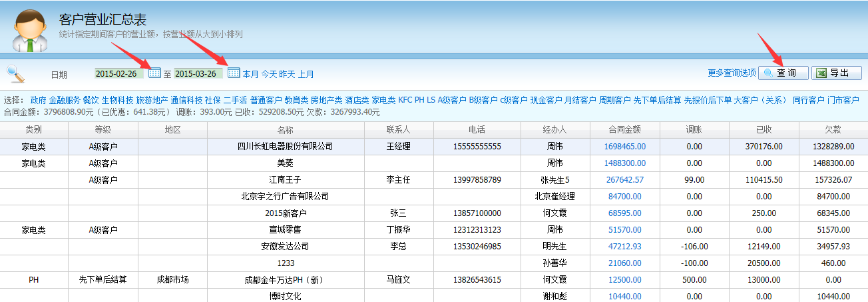The width and height of the screenshot is (868, 302).
Task: Click the magnifier search icon beside 日期
Action: click(x=16, y=73)
